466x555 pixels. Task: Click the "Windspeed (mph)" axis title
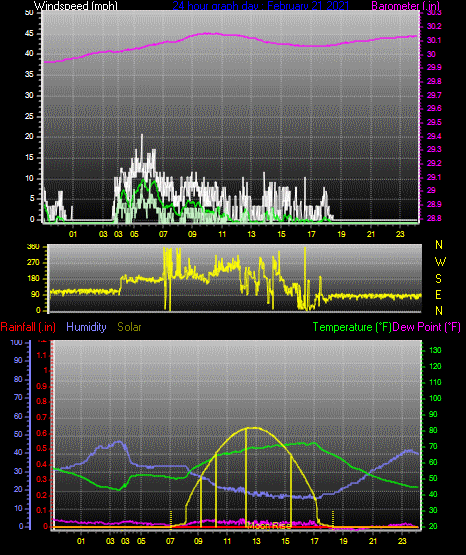click(75, 6)
